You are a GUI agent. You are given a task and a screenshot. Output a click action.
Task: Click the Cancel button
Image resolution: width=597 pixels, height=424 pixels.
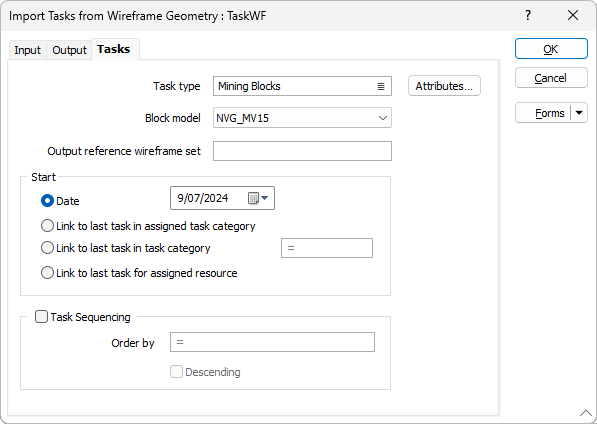pyautogui.click(x=551, y=78)
